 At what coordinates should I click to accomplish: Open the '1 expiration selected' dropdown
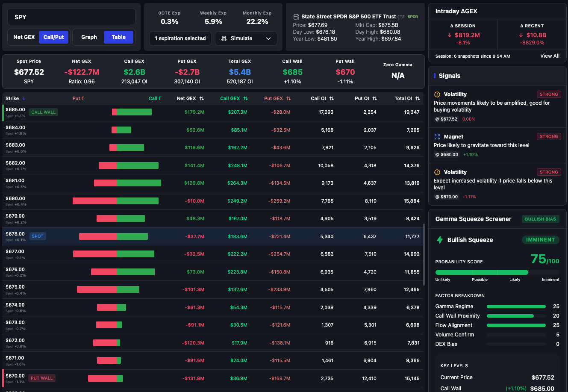pos(180,38)
